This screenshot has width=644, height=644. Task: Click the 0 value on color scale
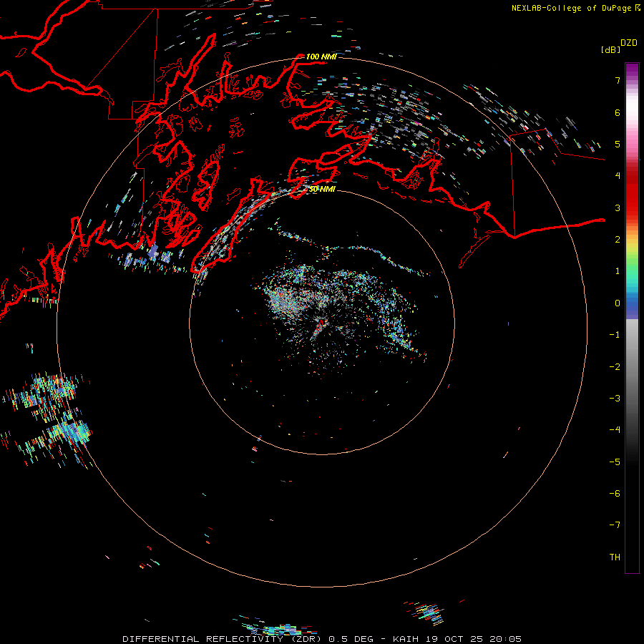click(x=618, y=303)
